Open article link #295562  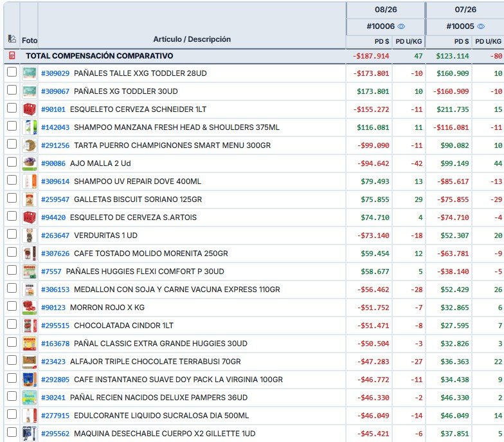coord(55,434)
